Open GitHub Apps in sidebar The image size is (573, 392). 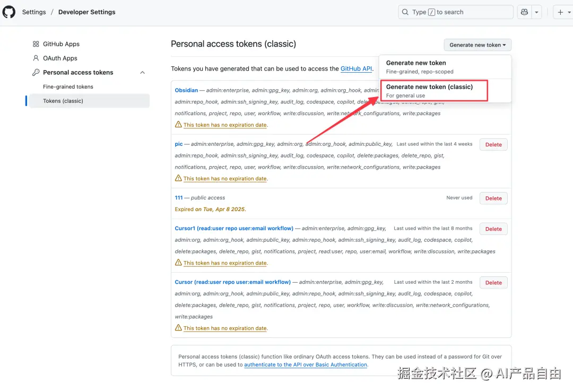point(61,44)
